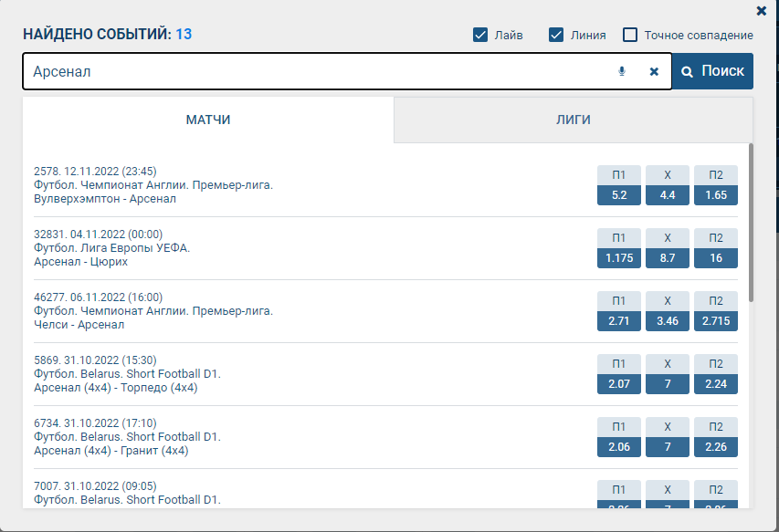The image size is (779, 532).
Task: Uncheck the Линия checkbox
Action: click(556, 35)
